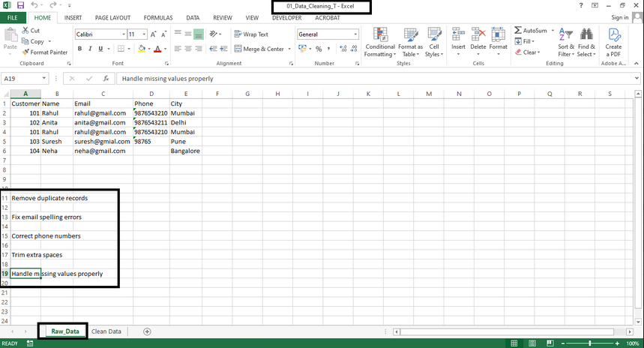Open the Calibri font name dropdown

pyautogui.click(x=121, y=34)
